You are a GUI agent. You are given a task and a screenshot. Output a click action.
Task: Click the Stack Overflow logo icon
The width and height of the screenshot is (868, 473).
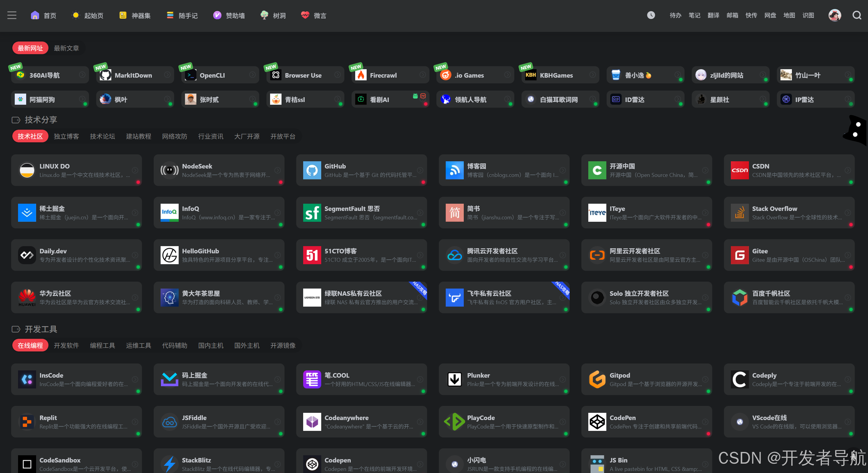[740, 213]
